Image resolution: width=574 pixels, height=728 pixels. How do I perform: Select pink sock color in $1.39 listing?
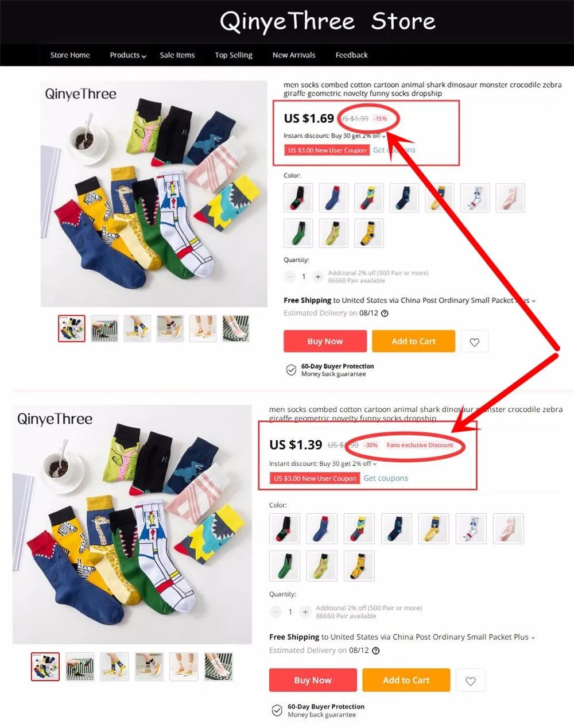tap(509, 529)
